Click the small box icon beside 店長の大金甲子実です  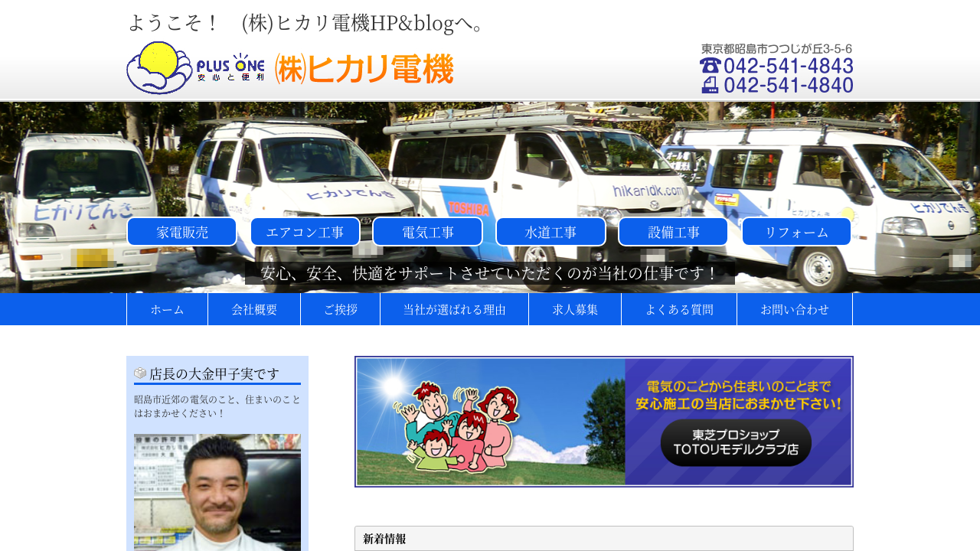click(x=140, y=373)
